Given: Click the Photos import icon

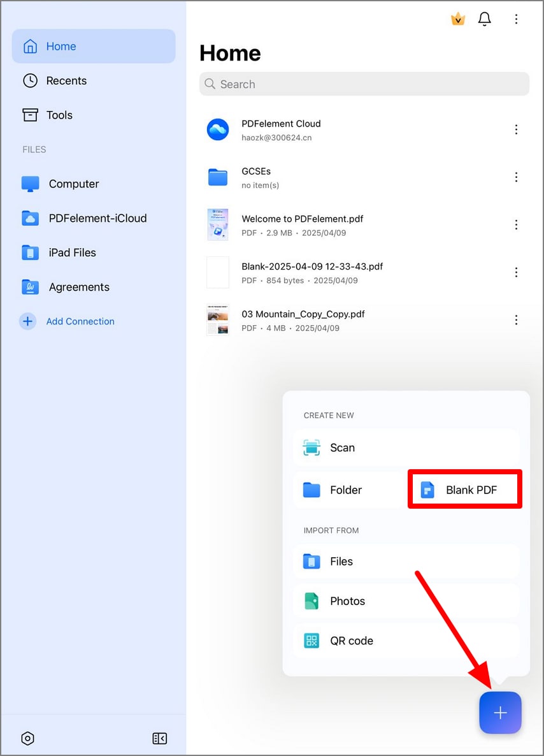Looking at the screenshot, I should 311,600.
